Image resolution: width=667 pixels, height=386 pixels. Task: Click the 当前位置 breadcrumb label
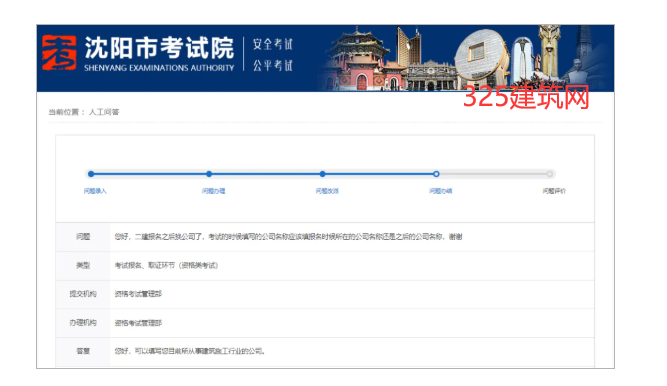pyautogui.click(x=64, y=112)
